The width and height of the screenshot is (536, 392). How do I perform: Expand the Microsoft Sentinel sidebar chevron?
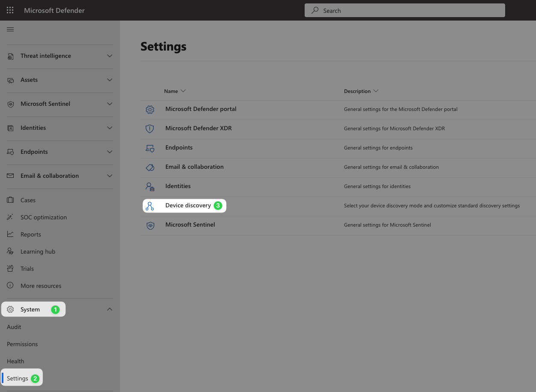click(110, 104)
